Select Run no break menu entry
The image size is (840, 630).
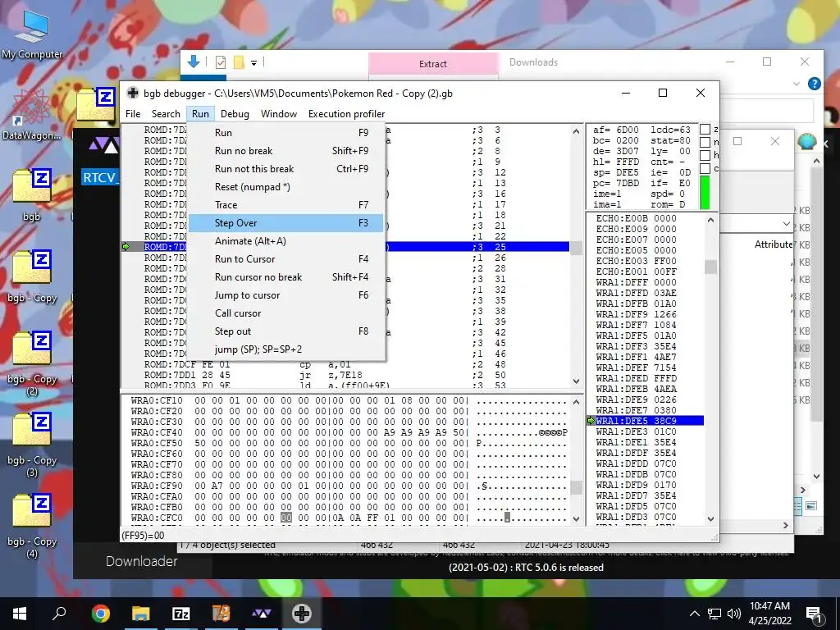click(286, 151)
